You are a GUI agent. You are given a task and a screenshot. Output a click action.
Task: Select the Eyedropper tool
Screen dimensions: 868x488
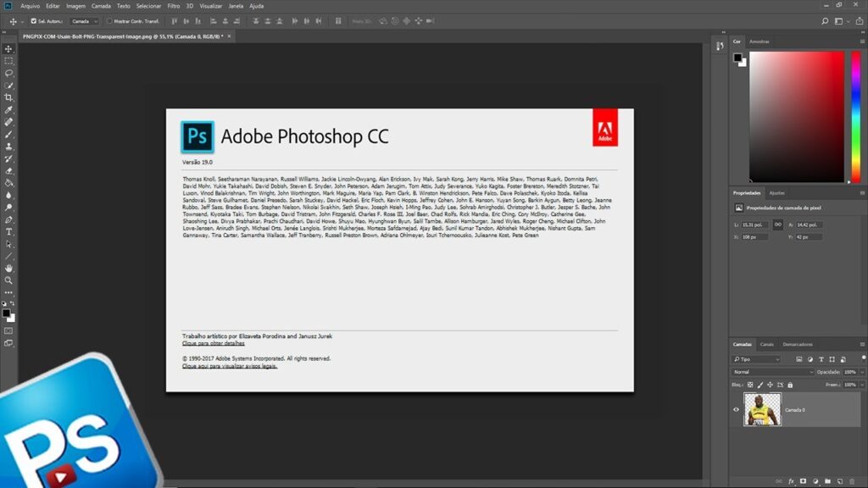[8, 109]
